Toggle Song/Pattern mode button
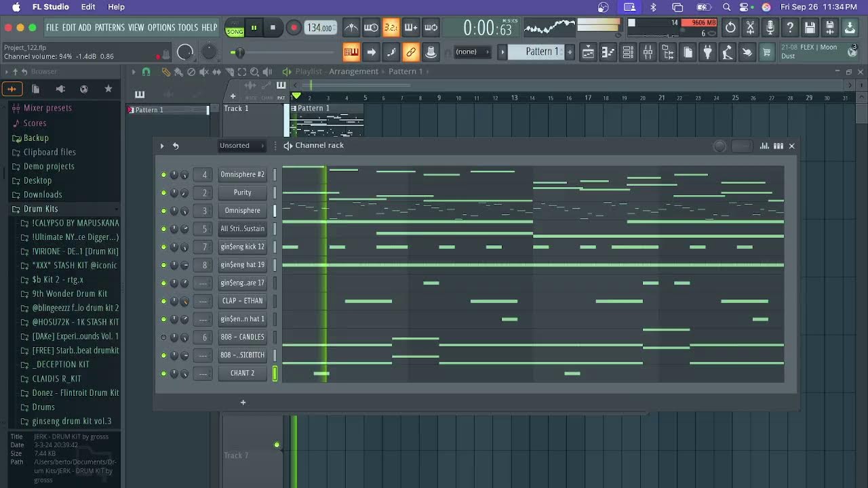This screenshot has width=868, height=488. click(x=235, y=28)
